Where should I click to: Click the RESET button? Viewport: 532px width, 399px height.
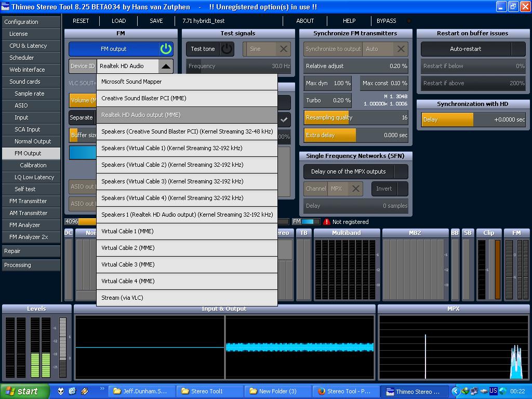pyautogui.click(x=81, y=21)
